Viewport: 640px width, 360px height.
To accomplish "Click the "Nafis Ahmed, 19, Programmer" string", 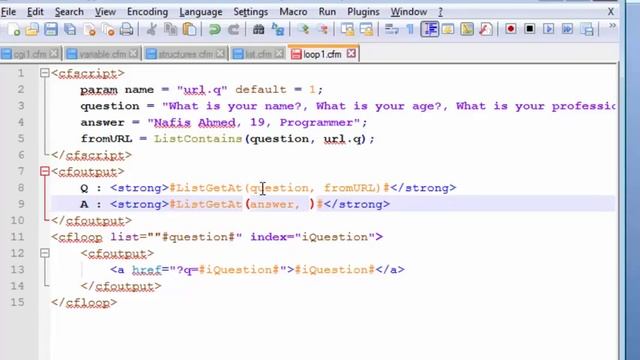I will [253, 122].
